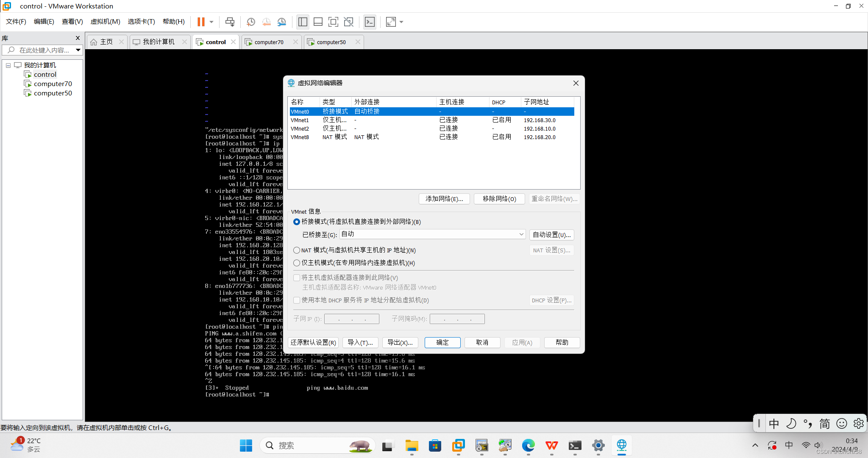Close the library (库) panel
The image size is (868, 458).
coord(78,38)
